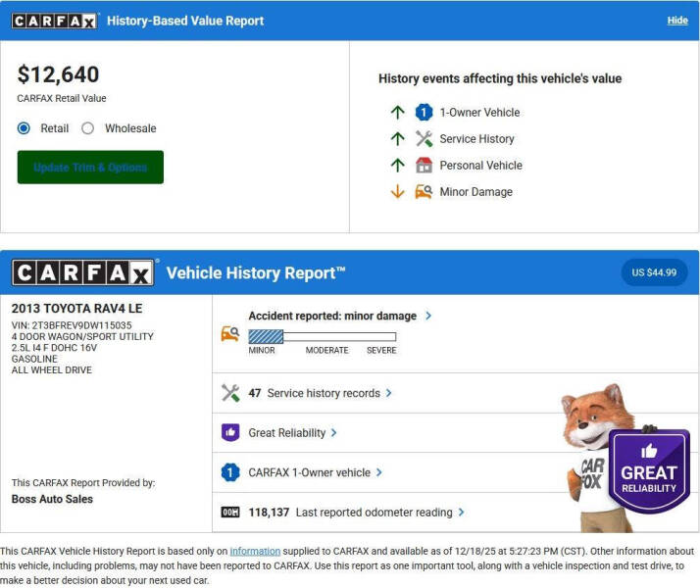700x588 pixels.
Task: Click the Update Trim & Options button
Action: point(90,168)
